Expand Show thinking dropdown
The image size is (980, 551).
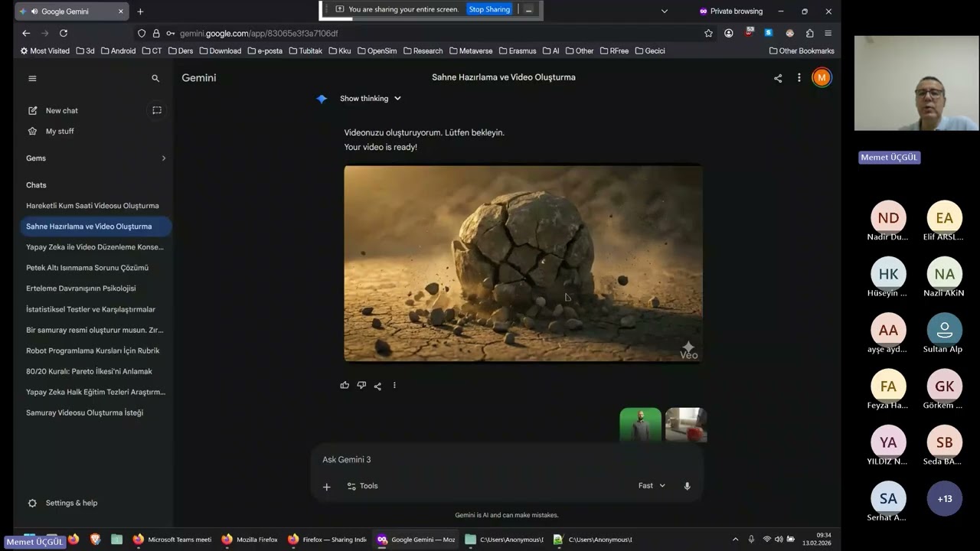coord(371,99)
